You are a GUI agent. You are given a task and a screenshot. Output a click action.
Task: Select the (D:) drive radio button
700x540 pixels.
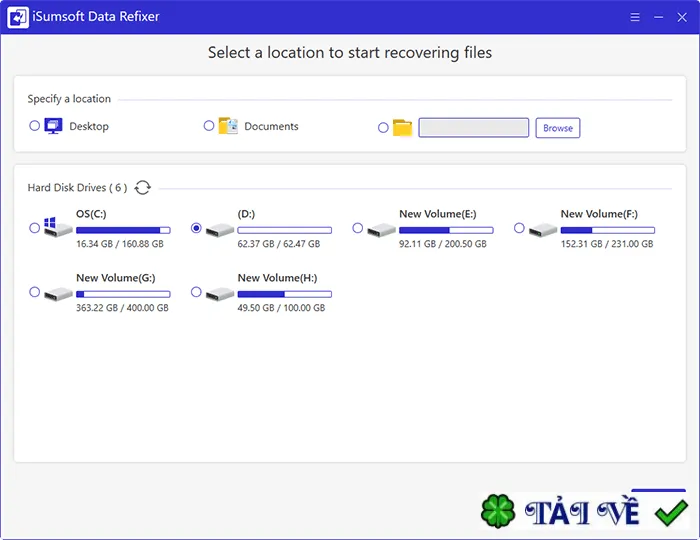(196, 228)
